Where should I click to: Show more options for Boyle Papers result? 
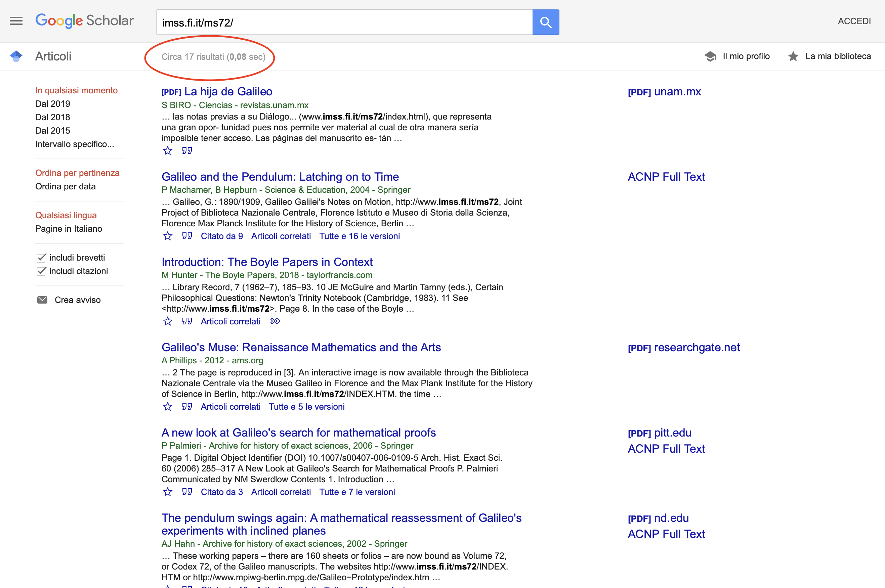(276, 321)
